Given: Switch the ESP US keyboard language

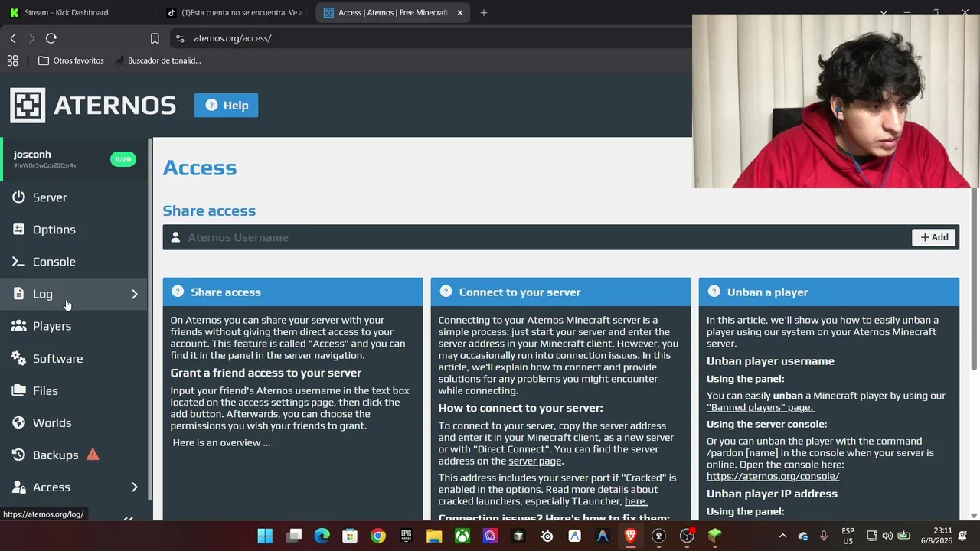Looking at the screenshot, I should click(x=848, y=536).
